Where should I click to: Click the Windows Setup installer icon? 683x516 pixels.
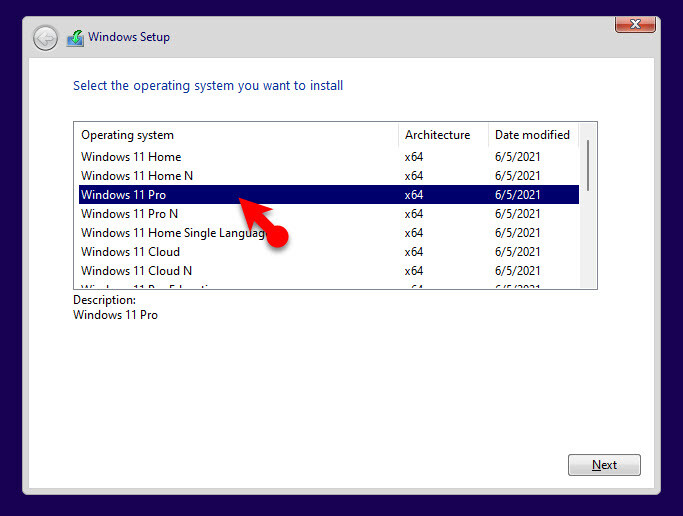(x=75, y=38)
